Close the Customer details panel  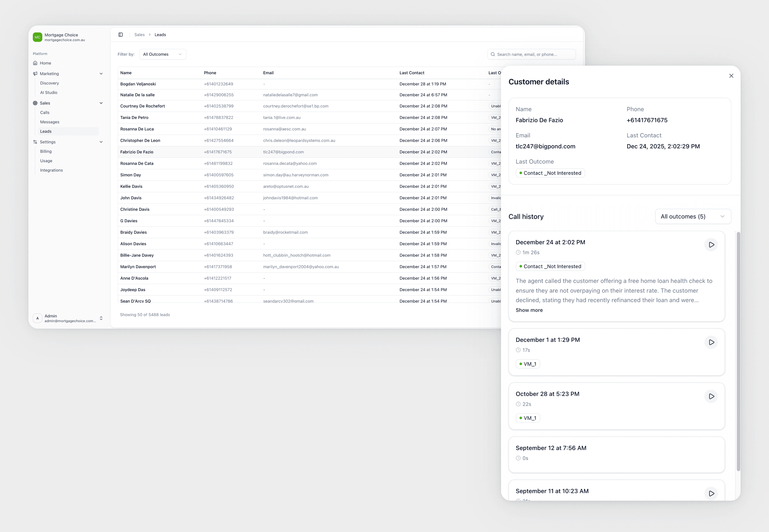click(x=731, y=76)
